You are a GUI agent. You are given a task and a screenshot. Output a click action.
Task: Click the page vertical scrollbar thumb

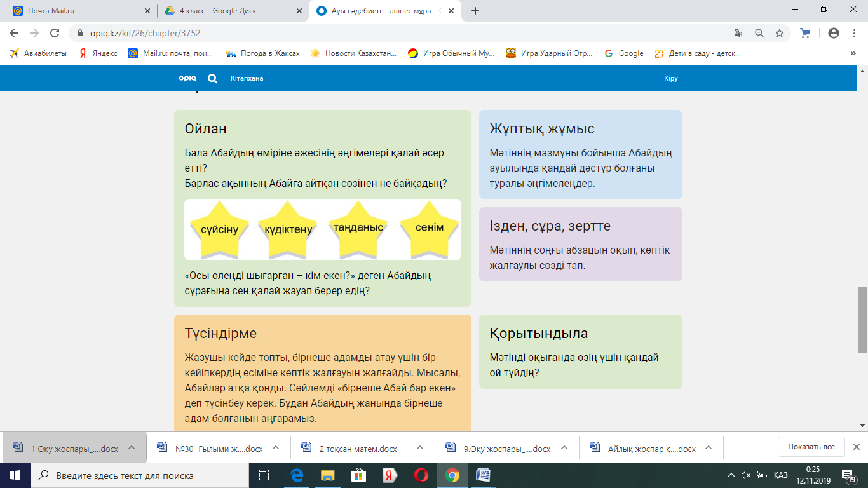tap(862, 319)
